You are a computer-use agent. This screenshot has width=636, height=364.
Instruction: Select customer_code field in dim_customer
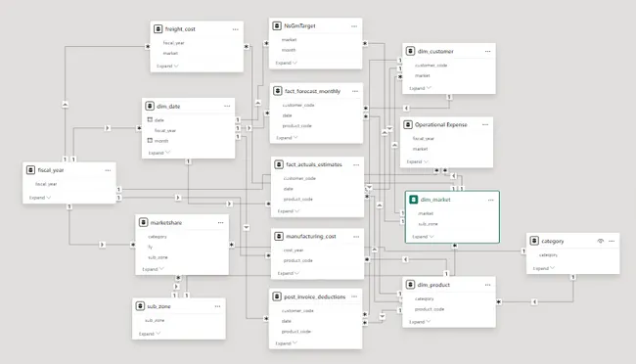pos(431,65)
